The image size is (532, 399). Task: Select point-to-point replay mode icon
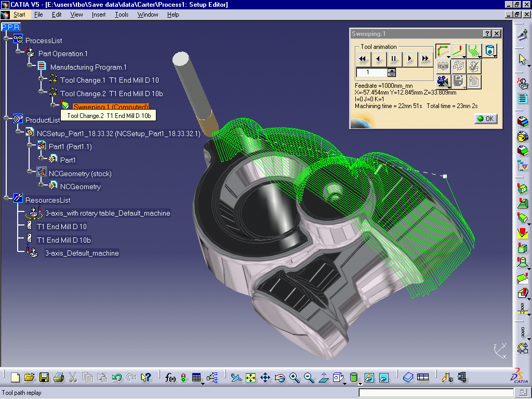click(443, 51)
